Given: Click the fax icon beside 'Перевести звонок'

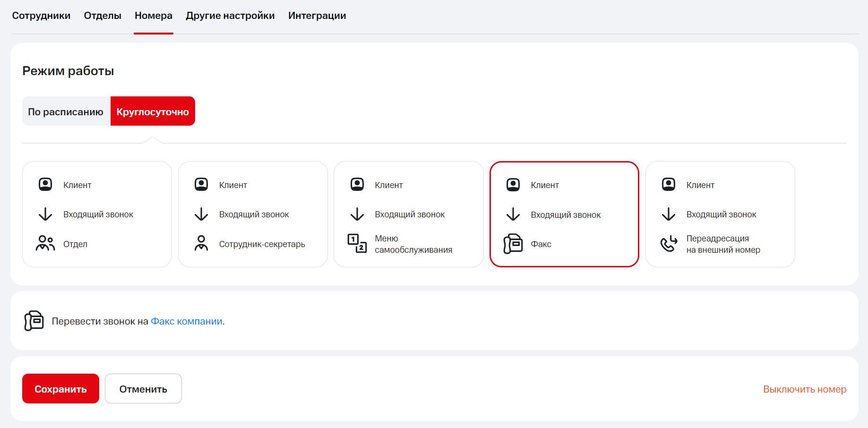Looking at the screenshot, I should tap(34, 321).
